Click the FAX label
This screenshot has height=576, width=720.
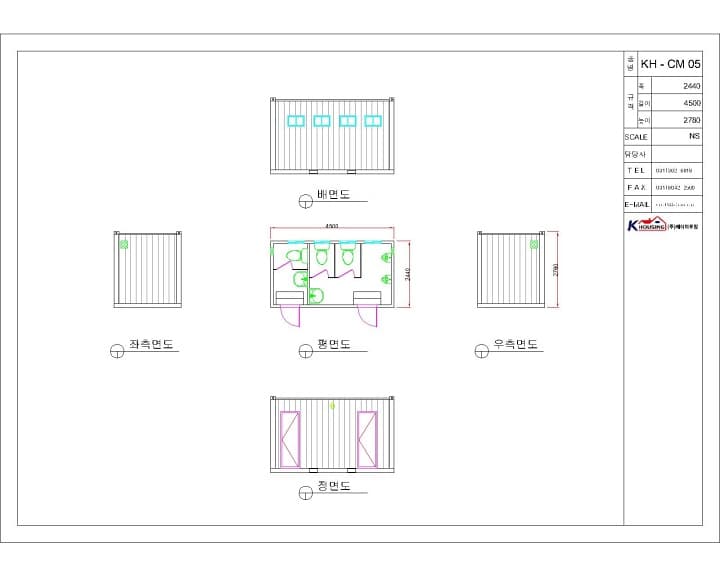tap(636, 187)
